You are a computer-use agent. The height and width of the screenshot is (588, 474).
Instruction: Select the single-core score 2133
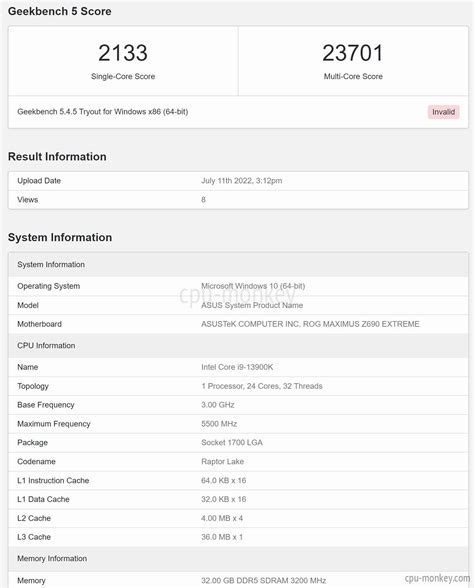coord(123,53)
